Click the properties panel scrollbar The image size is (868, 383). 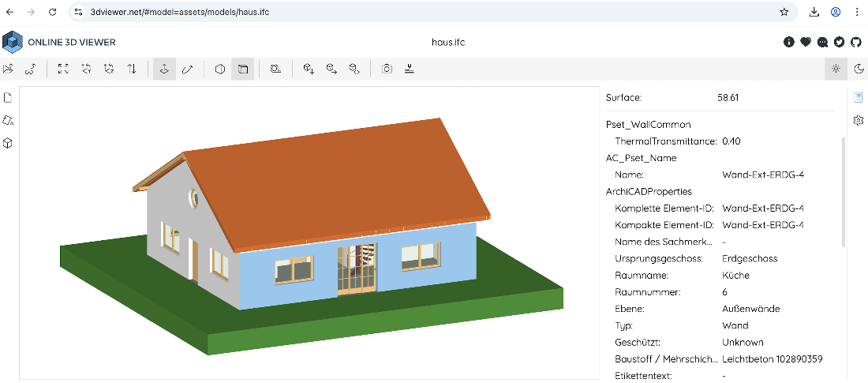point(843,191)
